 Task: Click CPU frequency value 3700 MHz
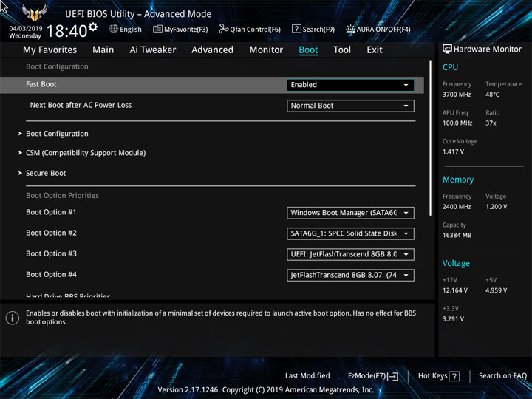pos(457,95)
